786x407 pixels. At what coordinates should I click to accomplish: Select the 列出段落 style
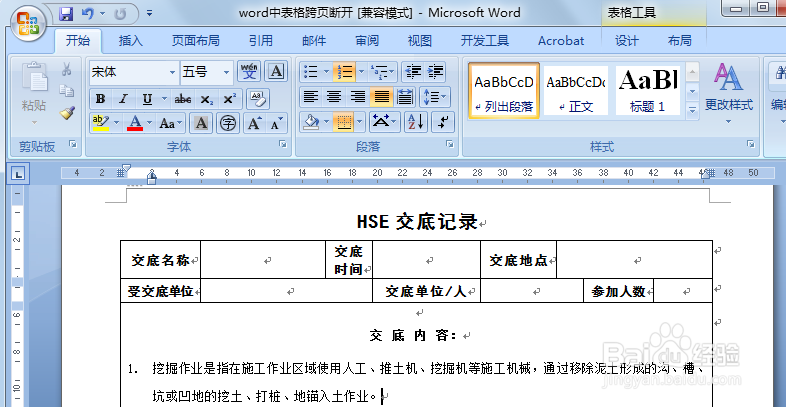504,91
